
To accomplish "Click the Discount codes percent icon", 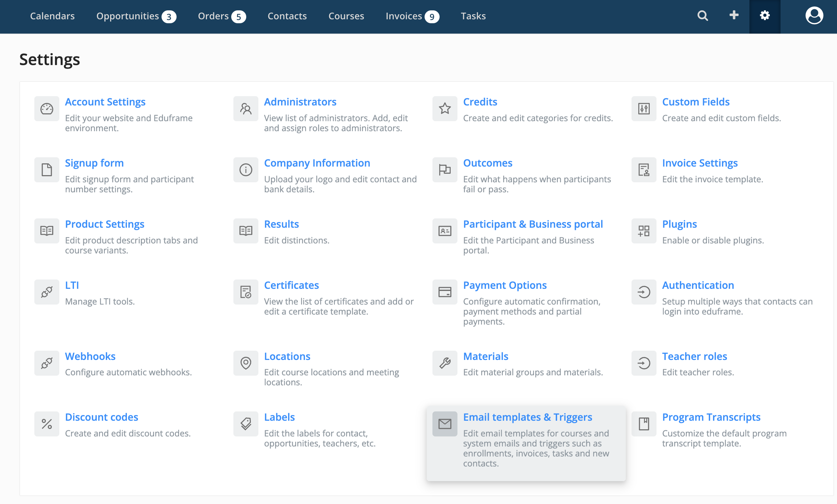I will [47, 424].
